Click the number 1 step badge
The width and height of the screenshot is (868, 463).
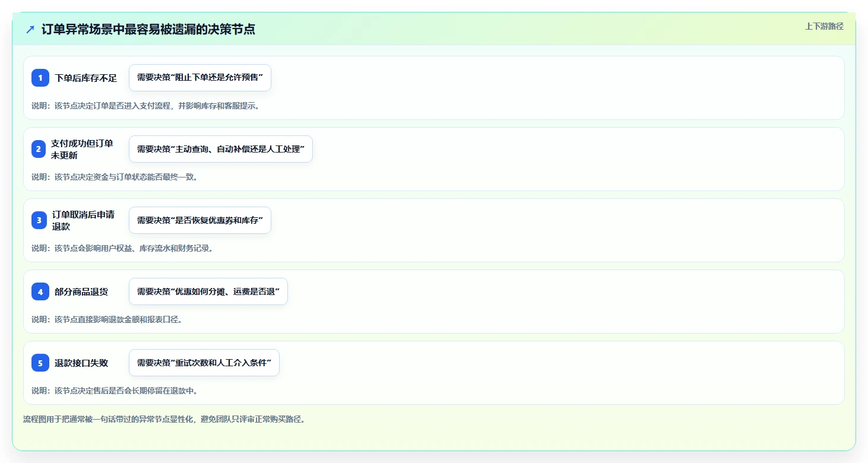coord(40,78)
